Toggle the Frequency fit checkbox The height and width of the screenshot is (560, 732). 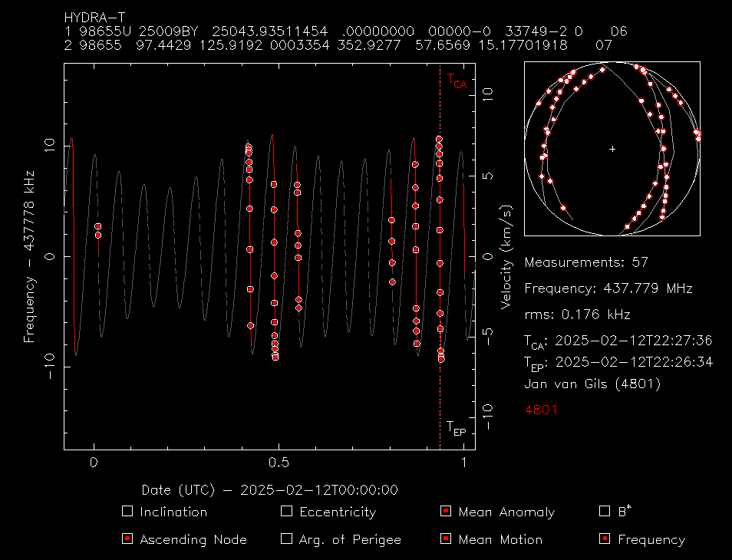coord(605,539)
